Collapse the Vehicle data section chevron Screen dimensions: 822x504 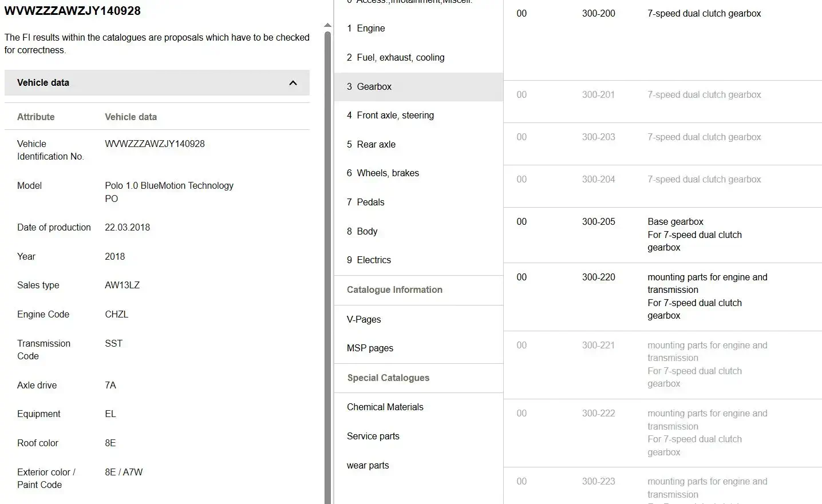pyautogui.click(x=293, y=83)
